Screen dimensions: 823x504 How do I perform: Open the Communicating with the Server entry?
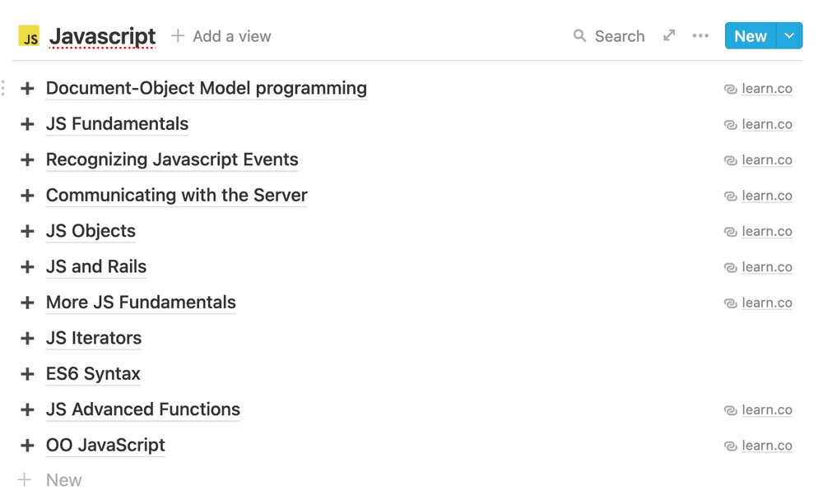point(176,196)
